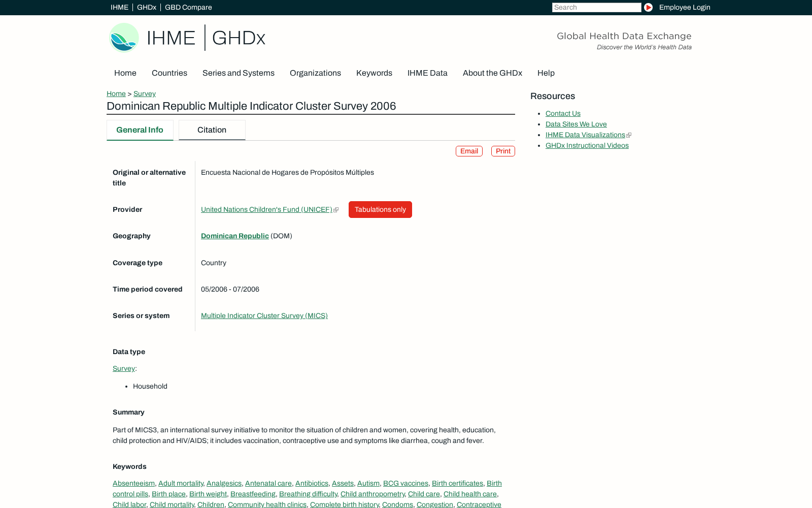Click the Breathing difficulty keyword link
This screenshot has height=508, width=812.
coord(308,494)
